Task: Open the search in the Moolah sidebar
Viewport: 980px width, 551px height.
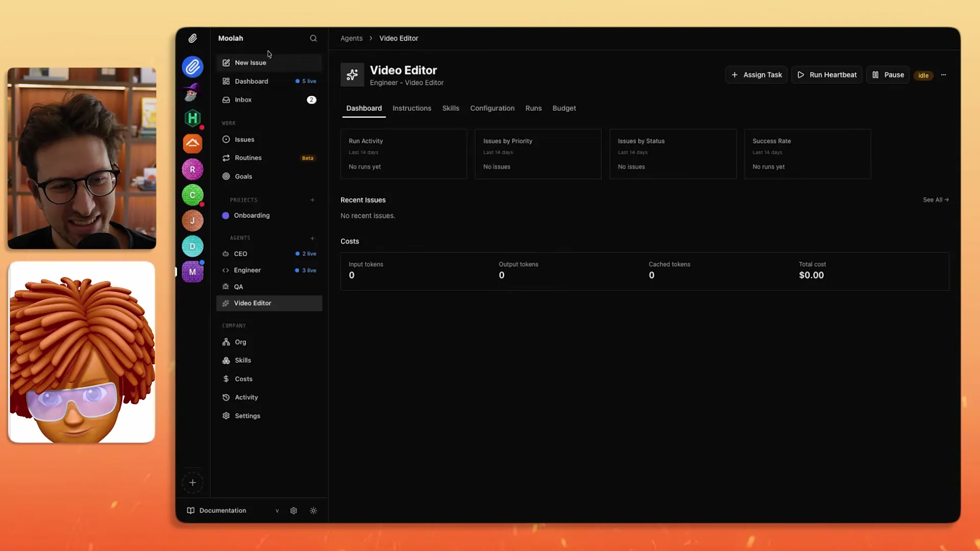Action: coord(313,38)
